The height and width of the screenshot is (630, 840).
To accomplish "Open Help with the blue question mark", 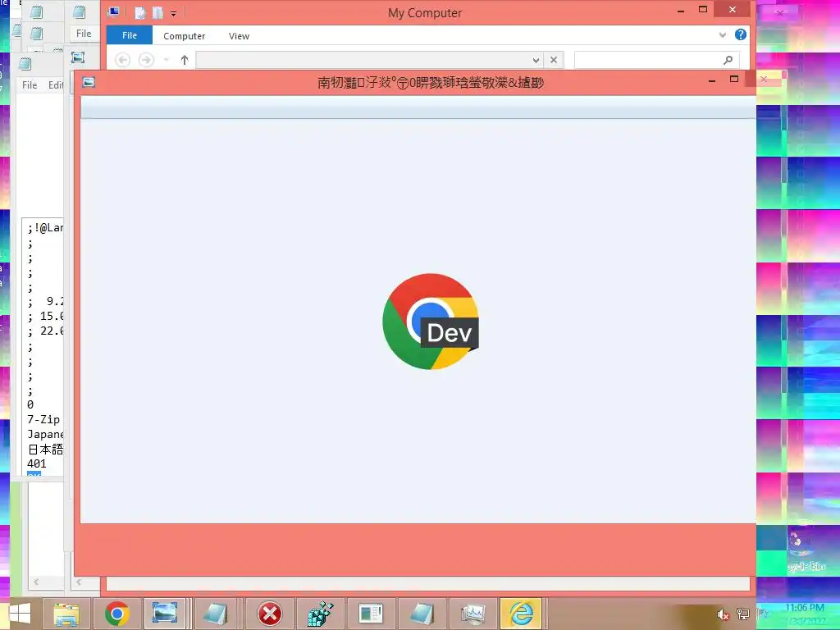I will pyautogui.click(x=741, y=34).
